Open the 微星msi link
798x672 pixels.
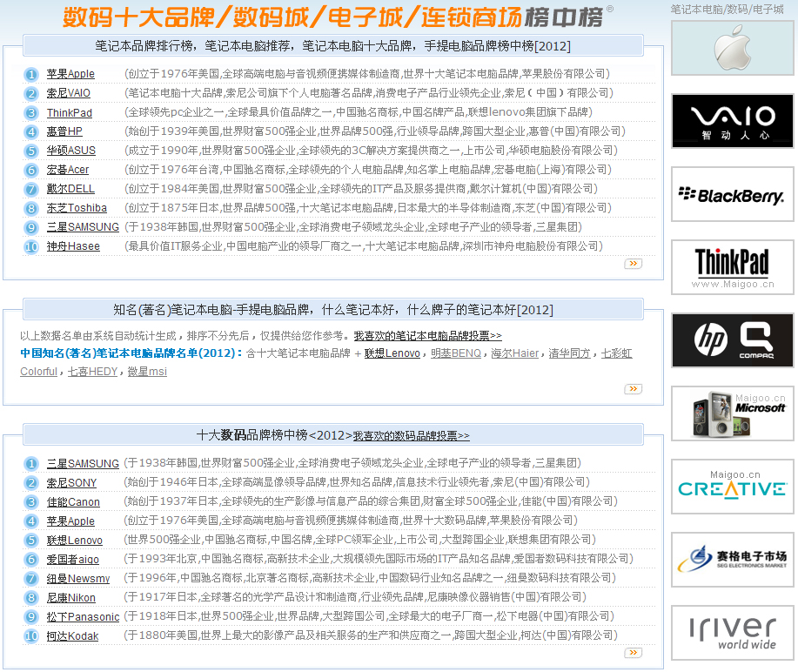(x=147, y=372)
